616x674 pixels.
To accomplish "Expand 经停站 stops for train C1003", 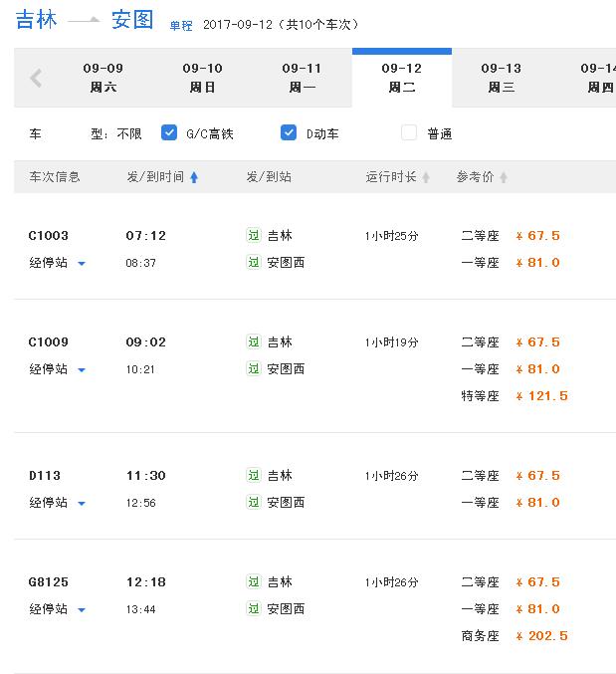I will [x=58, y=263].
